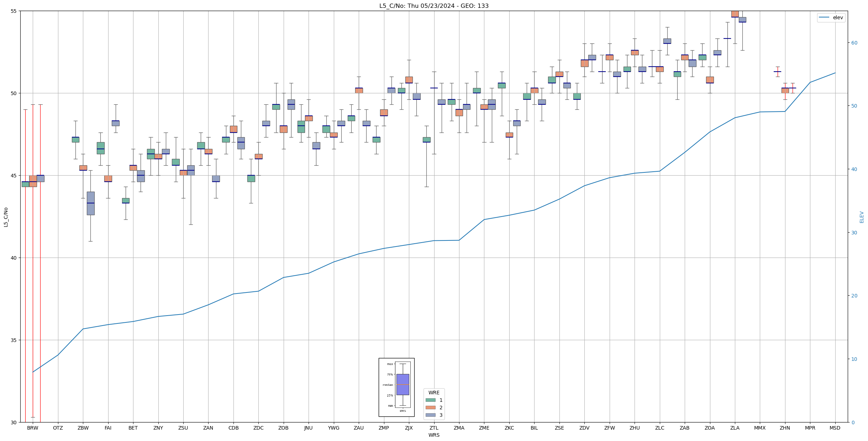
Task: Click the MMX station tick label
Action: click(760, 428)
